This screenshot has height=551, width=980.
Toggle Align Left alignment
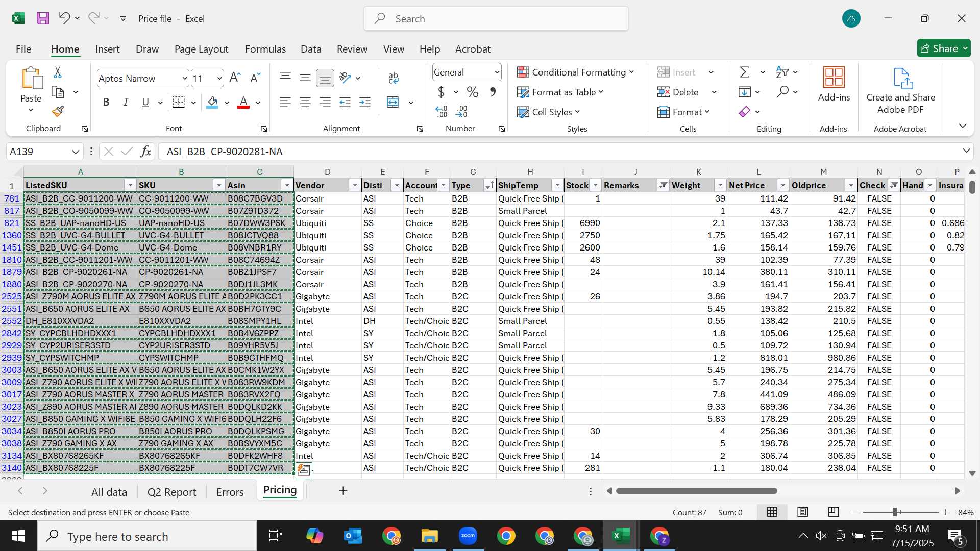pyautogui.click(x=285, y=102)
